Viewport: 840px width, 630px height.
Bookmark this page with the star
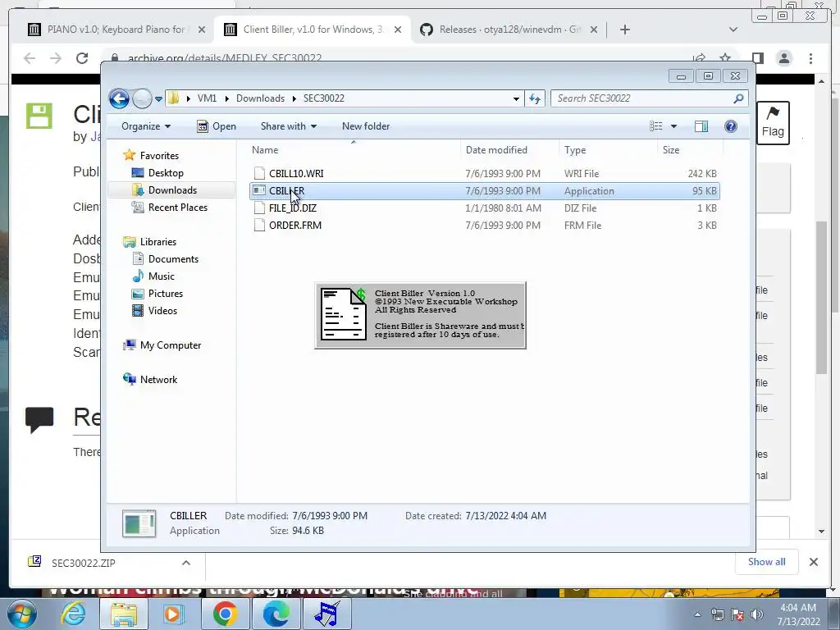pyautogui.click(x=725, y=58)
